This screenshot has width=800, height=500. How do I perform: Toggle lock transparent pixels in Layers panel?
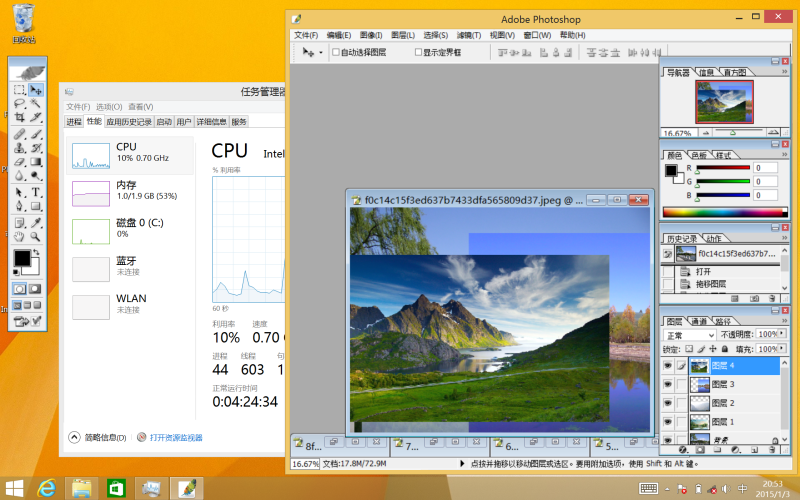tap(689, 349)
